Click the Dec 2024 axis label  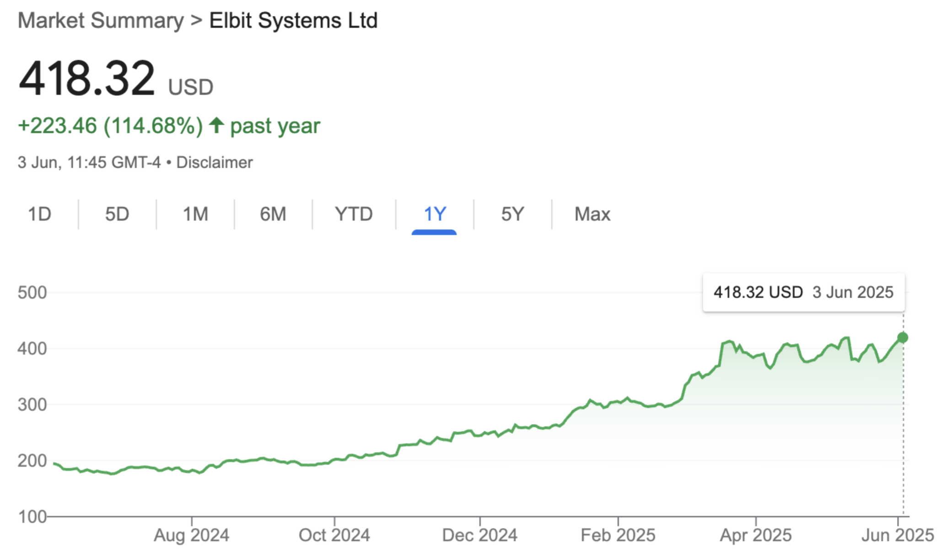[x=480, y=535]
